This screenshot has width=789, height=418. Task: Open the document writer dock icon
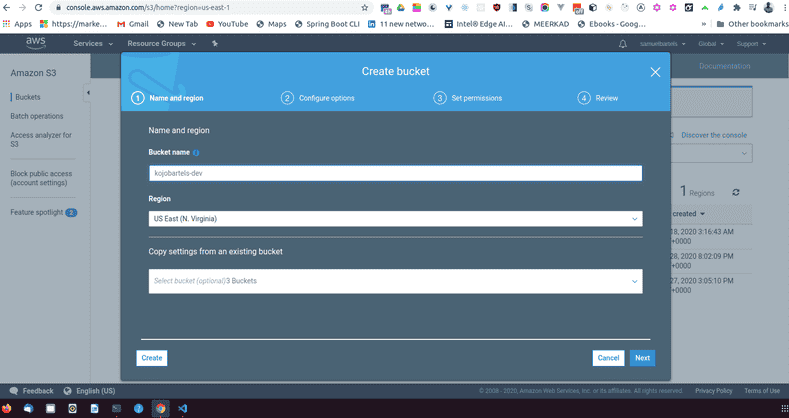pos(94,408)
